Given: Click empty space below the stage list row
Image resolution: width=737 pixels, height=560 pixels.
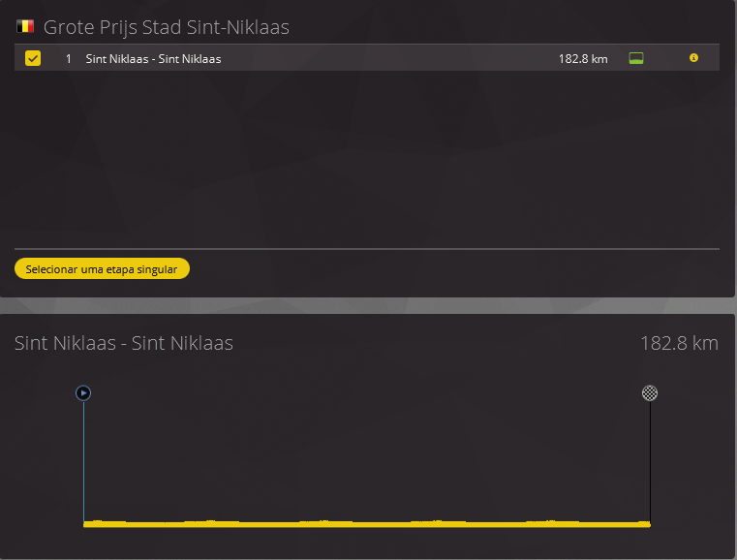Looking at the screenshot, I should (366, 155).
